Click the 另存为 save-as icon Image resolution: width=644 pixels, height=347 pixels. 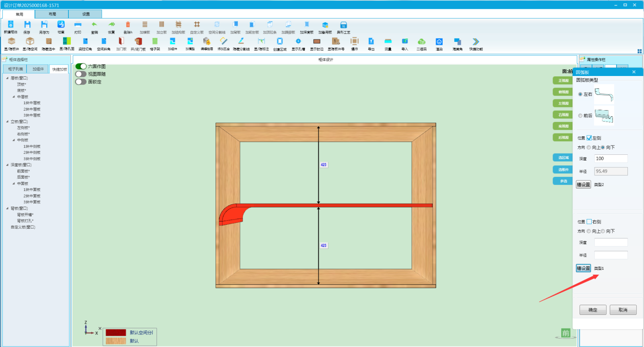[x=44, y=25]
